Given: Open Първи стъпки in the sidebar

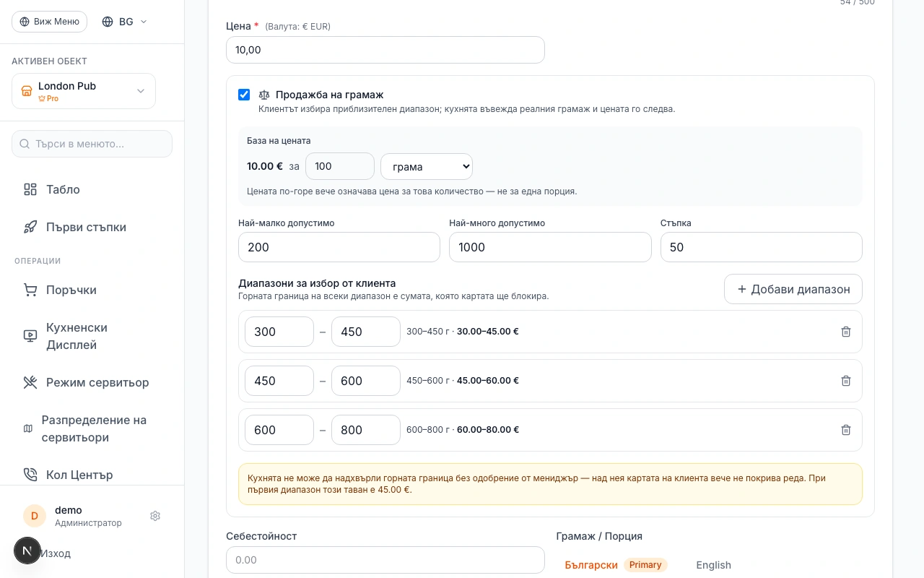Looking at the screenshot, I should tap(92, 227).
